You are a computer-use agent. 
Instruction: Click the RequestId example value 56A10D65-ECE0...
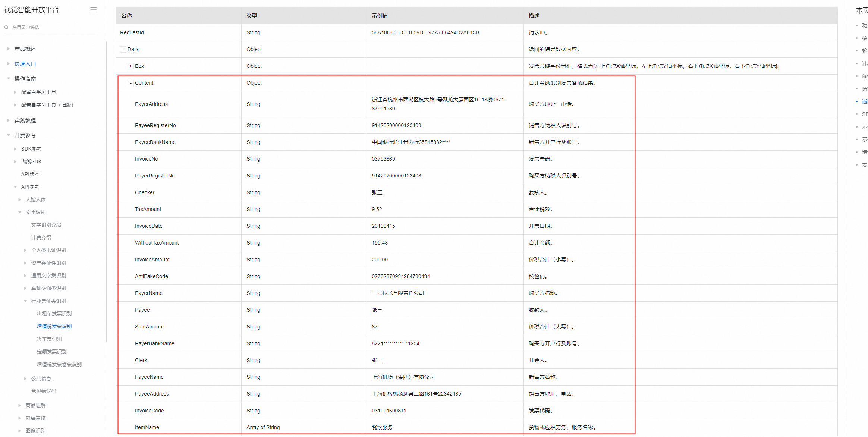click(425, 32)
